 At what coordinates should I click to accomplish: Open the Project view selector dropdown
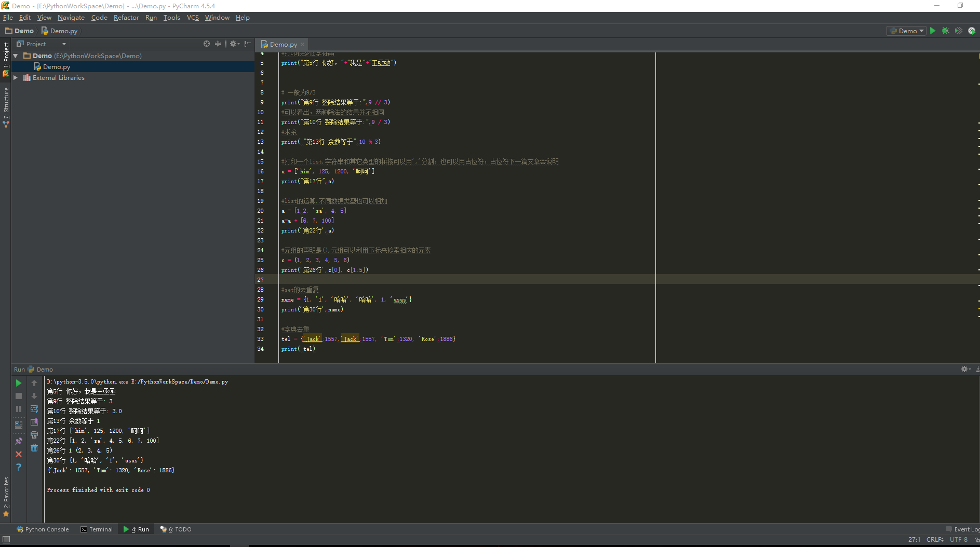[42, 44]
